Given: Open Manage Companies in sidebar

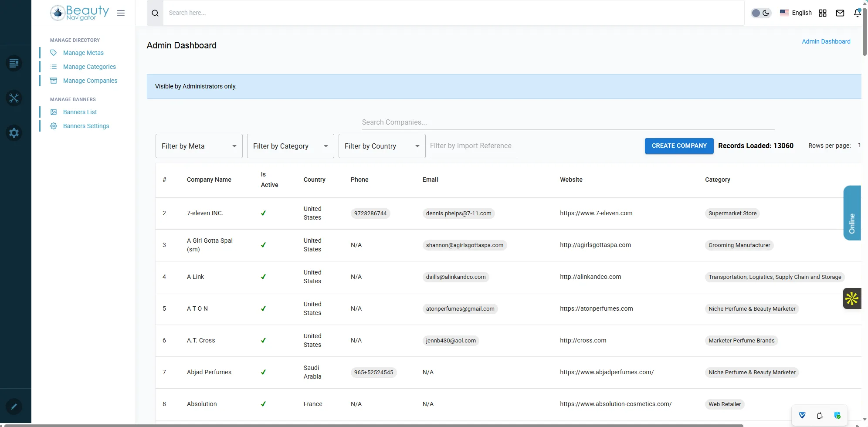Looking at the screenshot, I should (x=90, y=81).
